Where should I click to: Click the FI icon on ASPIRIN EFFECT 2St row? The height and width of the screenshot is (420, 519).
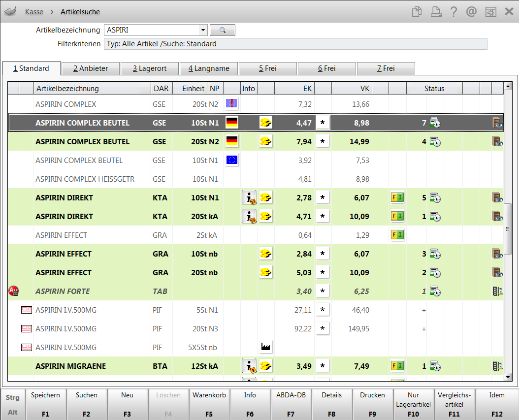point(397,235)
